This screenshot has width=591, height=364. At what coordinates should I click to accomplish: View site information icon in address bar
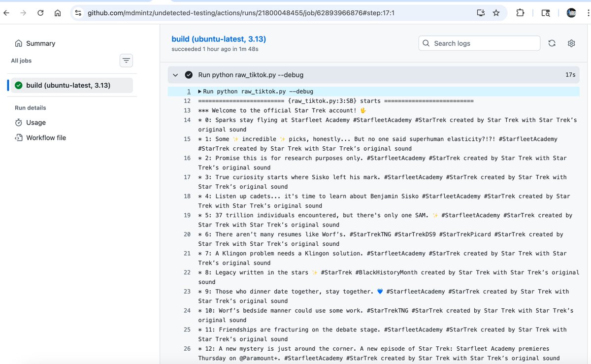click(x=78, y=13)
